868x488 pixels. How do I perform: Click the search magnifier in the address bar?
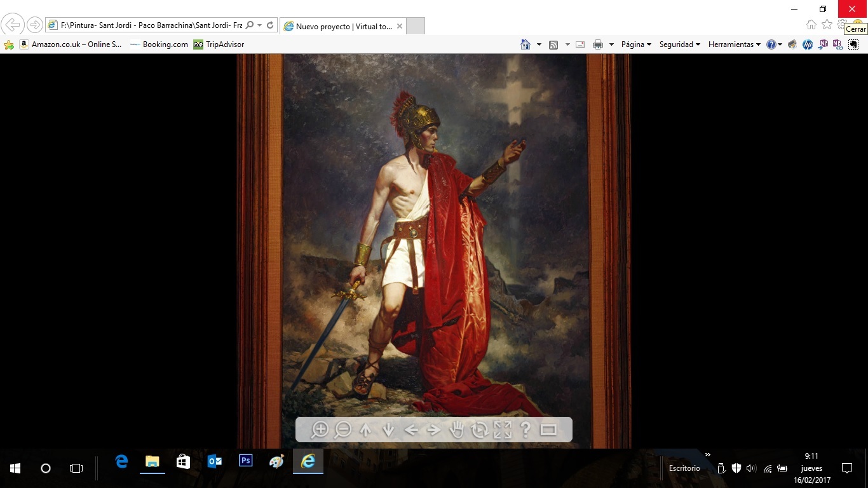[x=250, y=25]
